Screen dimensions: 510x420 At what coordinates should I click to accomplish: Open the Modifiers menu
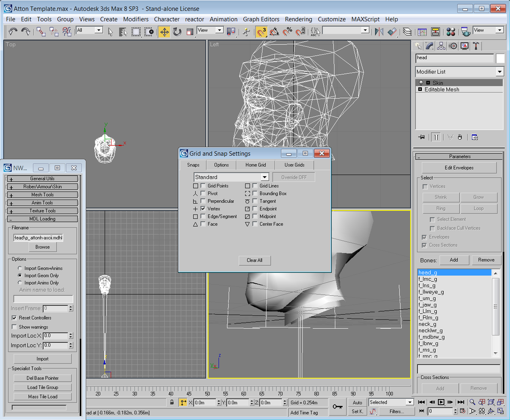coord(135,19)
